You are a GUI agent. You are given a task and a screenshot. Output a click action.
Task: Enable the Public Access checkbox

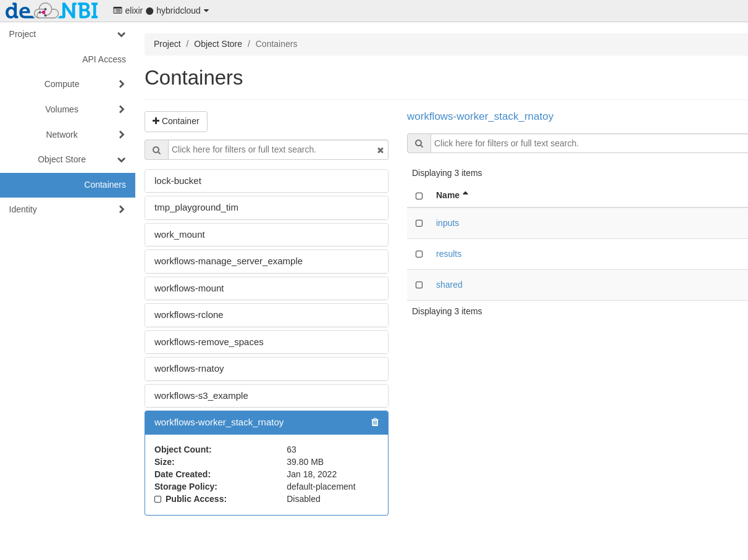[158, 499]
